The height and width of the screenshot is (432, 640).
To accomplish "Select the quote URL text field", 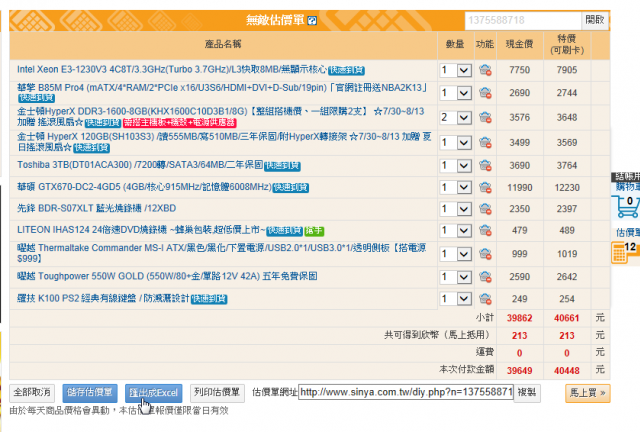I will tap(406, 393).
